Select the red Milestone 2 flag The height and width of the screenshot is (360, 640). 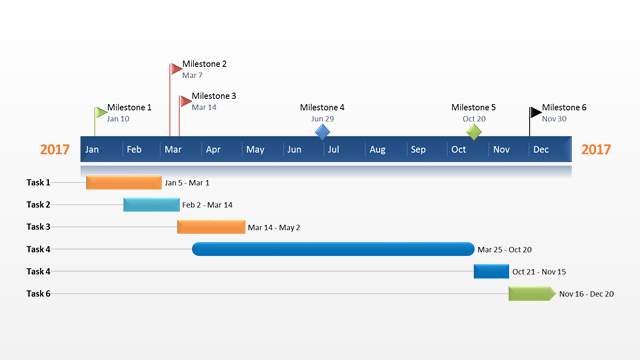coord(176,69)
